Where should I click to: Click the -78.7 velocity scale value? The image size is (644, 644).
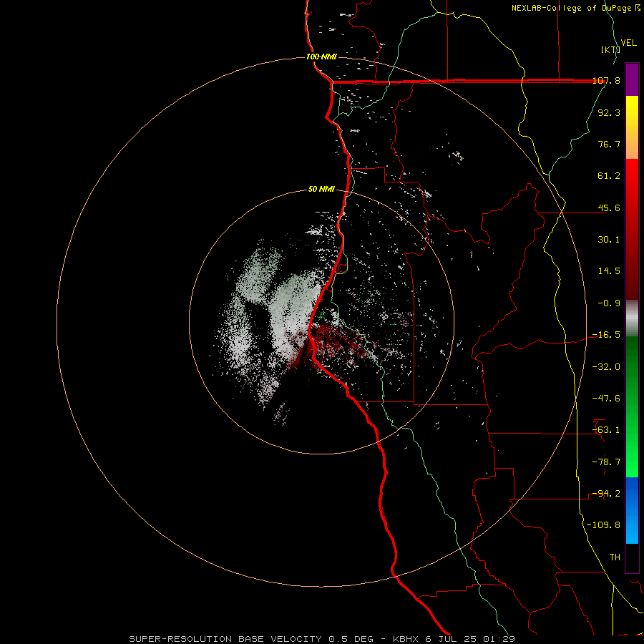click(606, 462)
